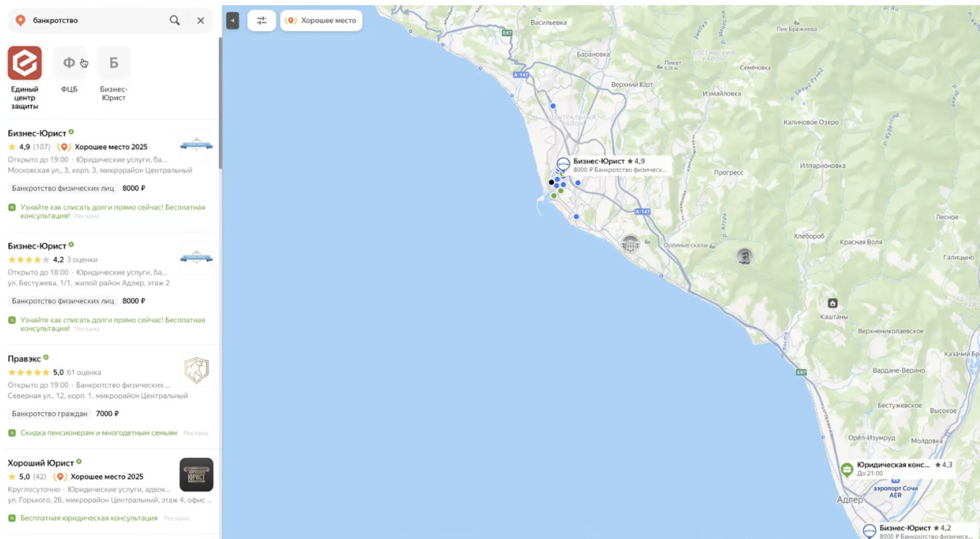The height and width of the screenshot is (539, 980).
Task: Open the Правэкс listing title
Action: [24, 359]
